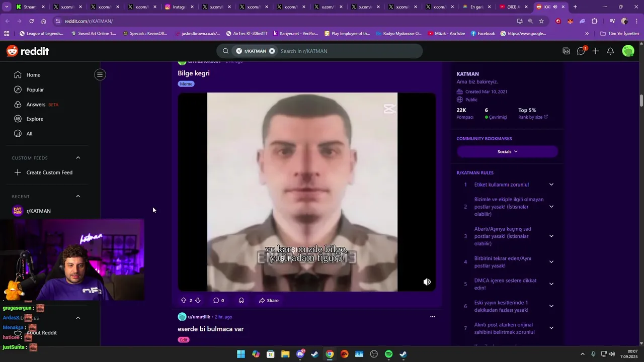Open Spotify from the taskbar
644x362 pixels.
[388, 354]
